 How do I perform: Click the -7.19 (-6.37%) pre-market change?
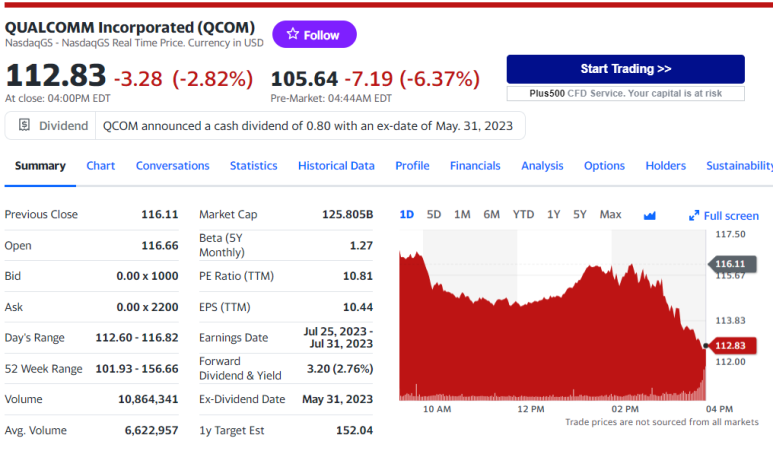click(412, 79)
